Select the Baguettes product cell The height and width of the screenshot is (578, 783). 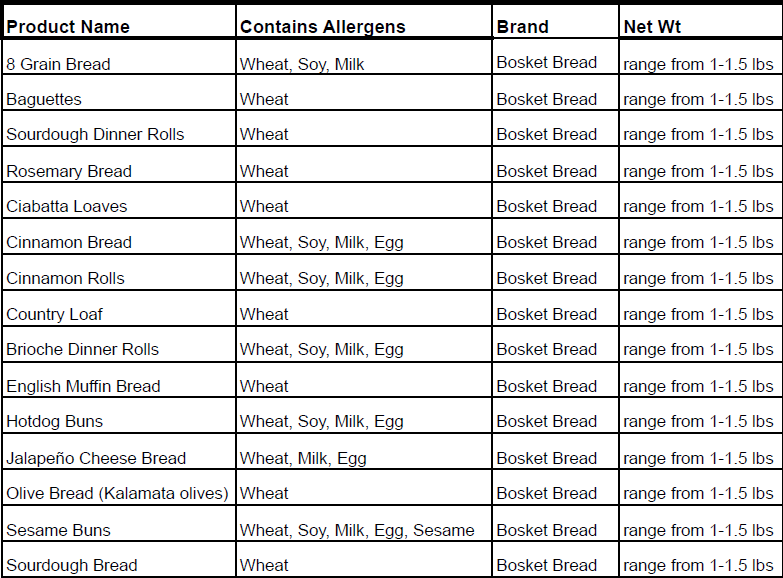[x=44, y=99]
